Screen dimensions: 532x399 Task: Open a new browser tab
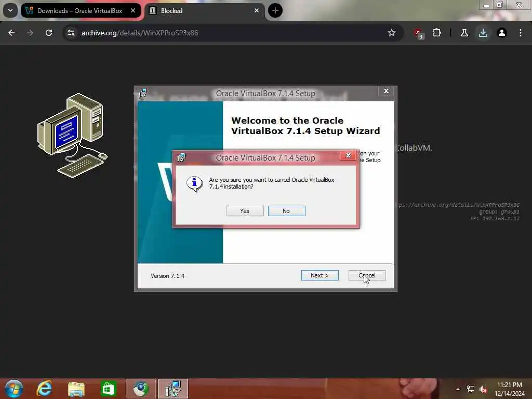(275, 10)
